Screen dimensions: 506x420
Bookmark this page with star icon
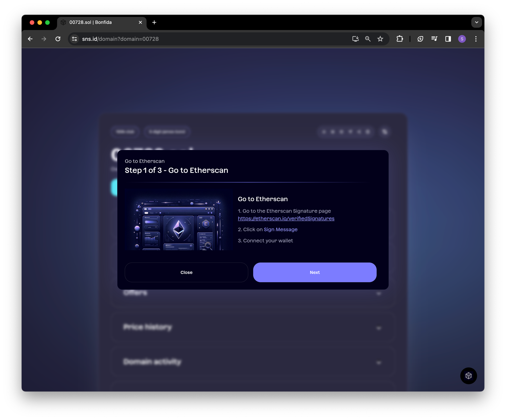point(380,39)
